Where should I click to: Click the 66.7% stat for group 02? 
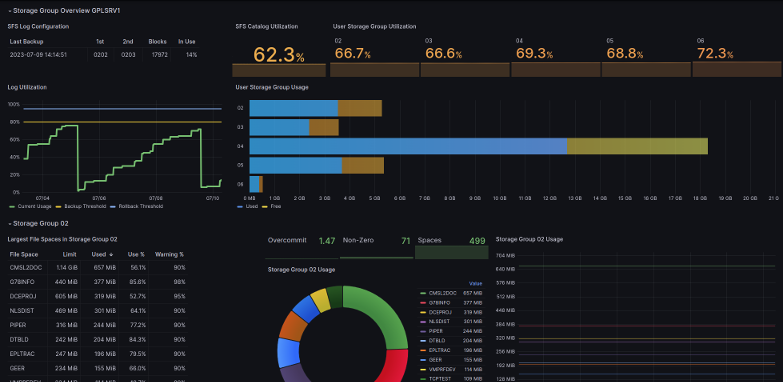point(353,53)
